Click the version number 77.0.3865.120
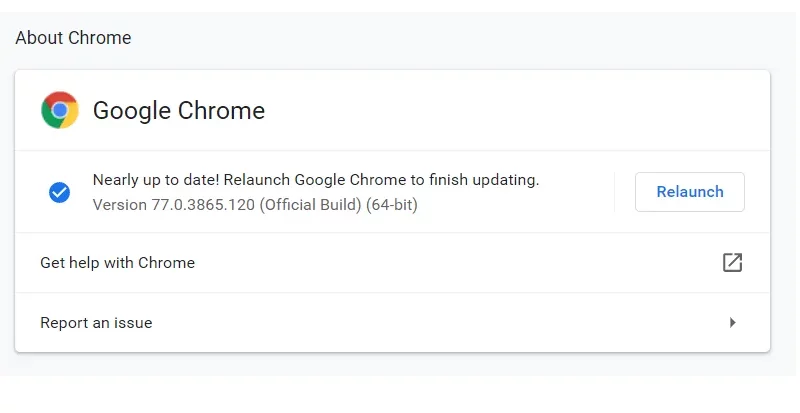800x413 pixels. point(203,205)
